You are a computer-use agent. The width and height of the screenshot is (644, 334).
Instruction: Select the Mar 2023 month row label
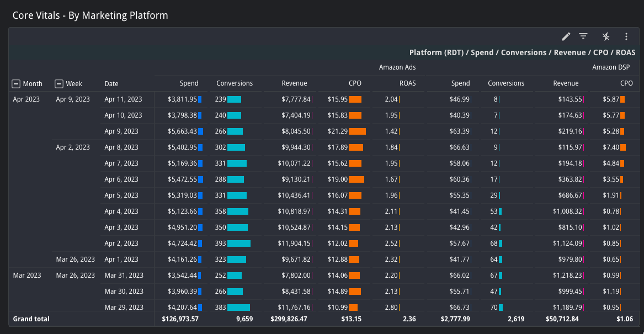(x=26, y=275)
